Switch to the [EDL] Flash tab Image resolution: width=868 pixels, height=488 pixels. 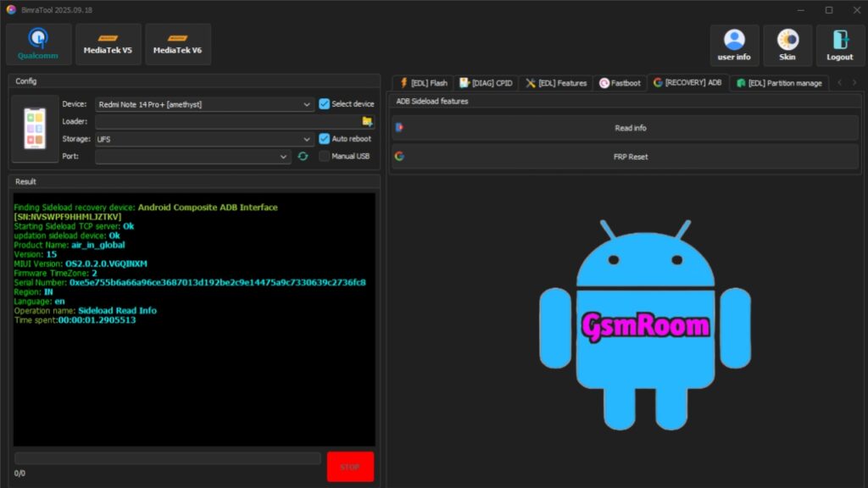424,83
